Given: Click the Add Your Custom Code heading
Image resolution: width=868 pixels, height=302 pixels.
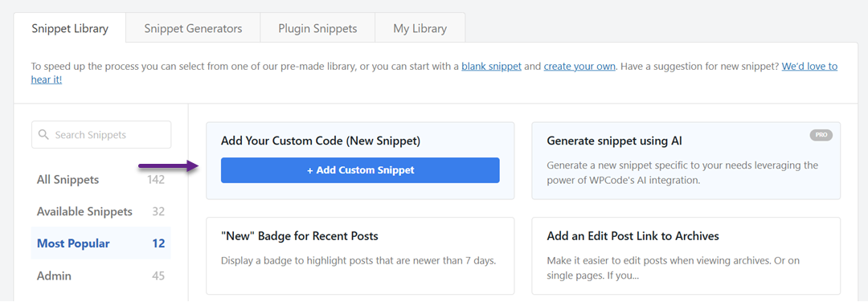Looking at the screenshot, I should [321, 141].
